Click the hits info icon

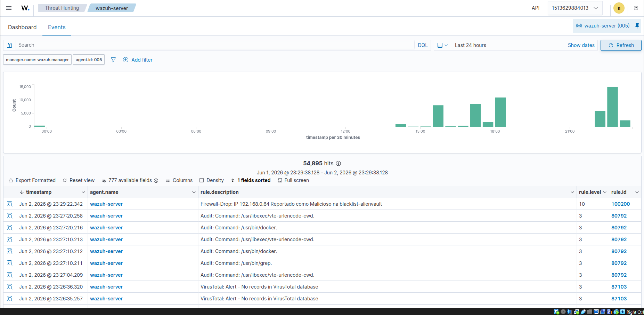coord(339,164)
